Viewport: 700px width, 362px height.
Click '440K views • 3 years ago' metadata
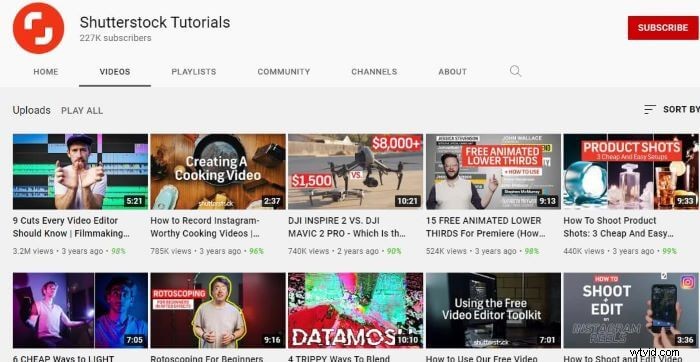(609, 251)
